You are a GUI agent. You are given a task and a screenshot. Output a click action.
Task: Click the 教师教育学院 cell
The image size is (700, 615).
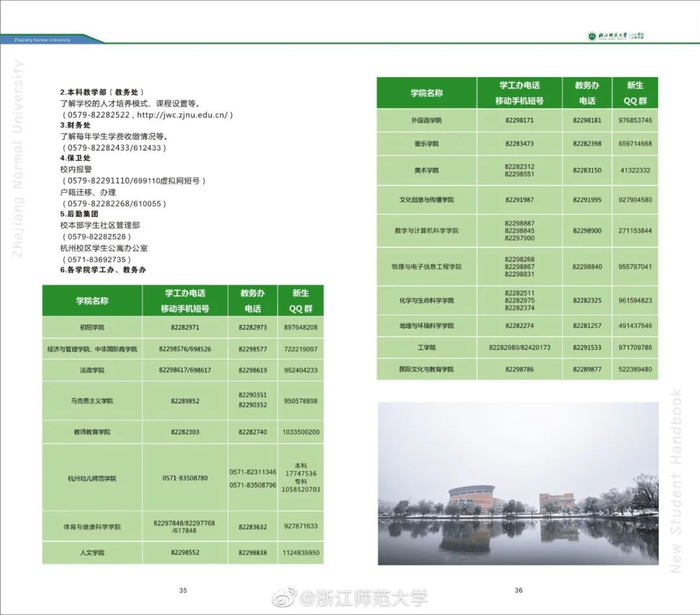point(92,432)
